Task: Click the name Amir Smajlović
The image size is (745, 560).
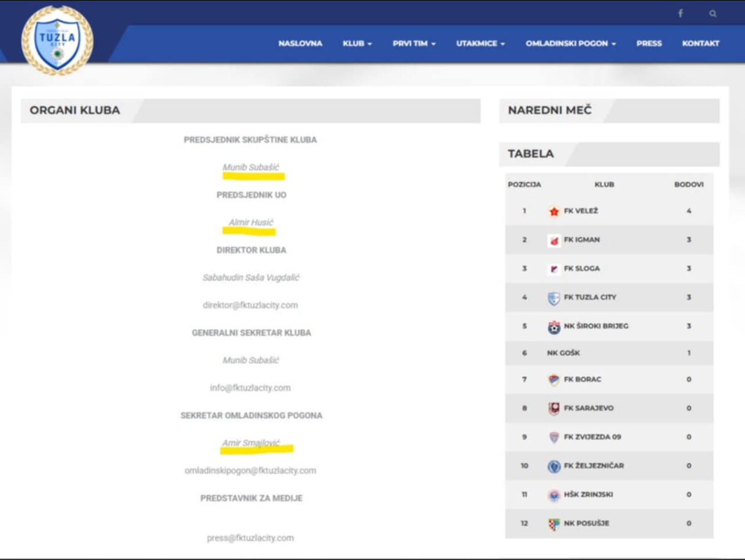Action: (x=251, y=443)
